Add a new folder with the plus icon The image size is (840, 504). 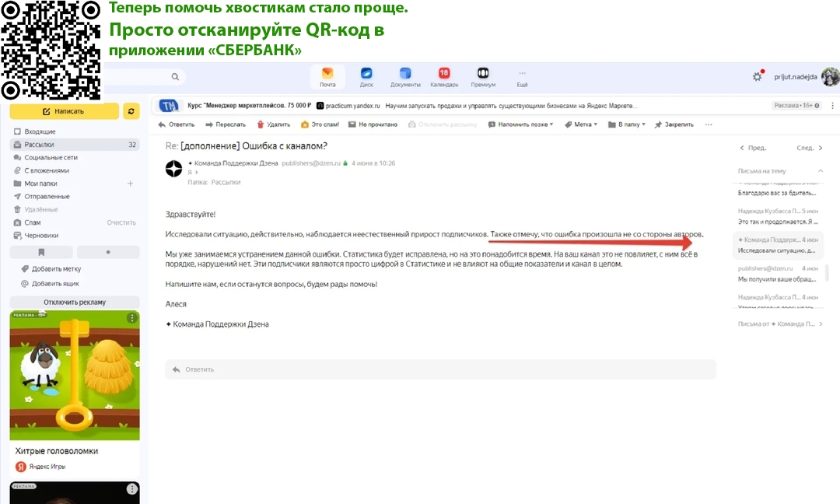tap(130, 184)
